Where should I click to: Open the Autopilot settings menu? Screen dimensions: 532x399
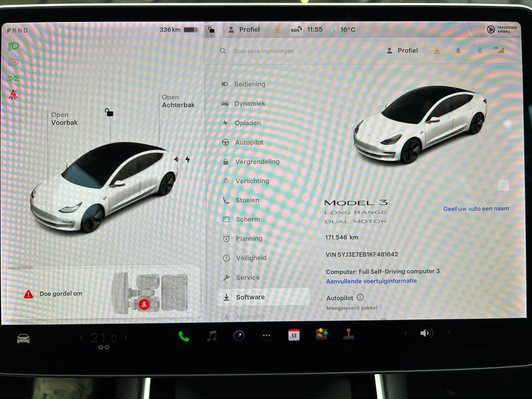(x=249, y=142)
